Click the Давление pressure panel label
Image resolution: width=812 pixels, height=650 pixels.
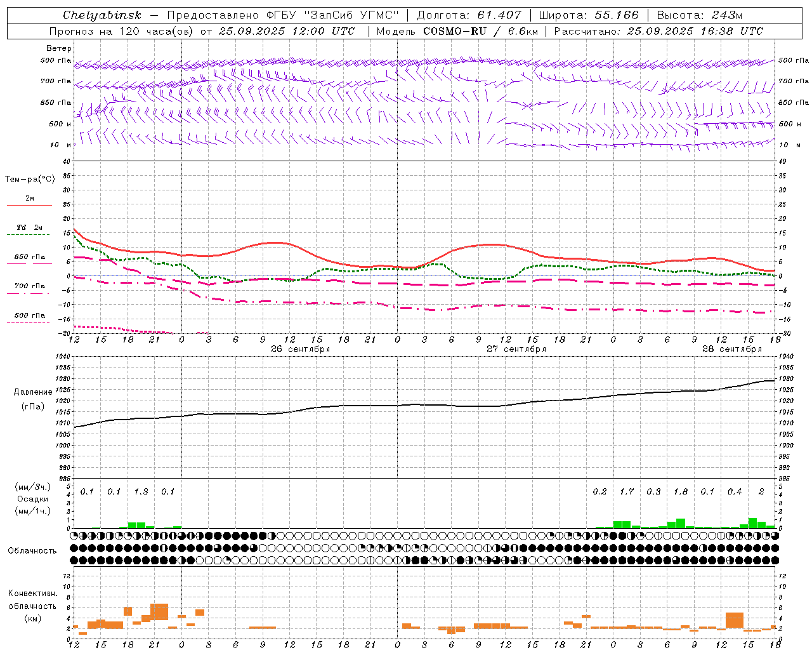(32, 392)
